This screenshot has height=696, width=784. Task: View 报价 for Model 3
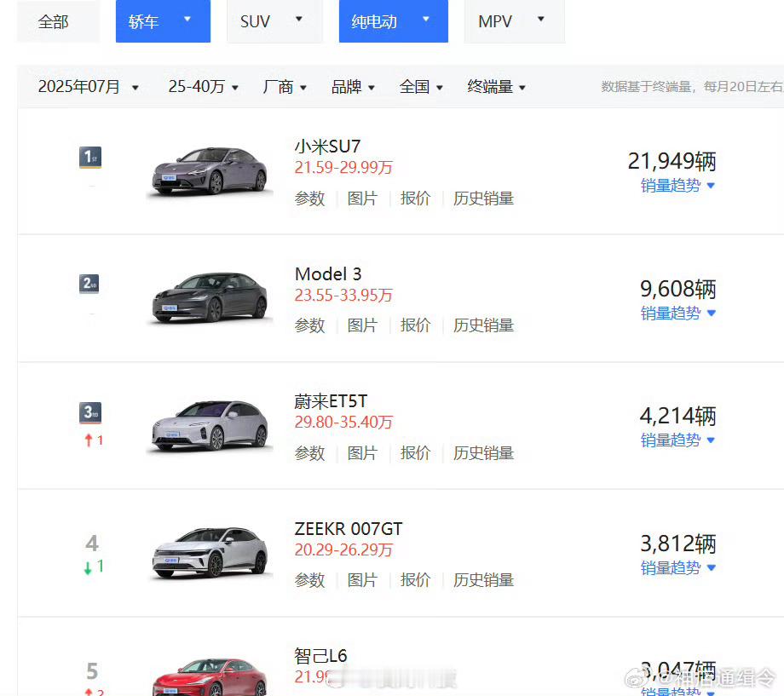coord(416,325)
